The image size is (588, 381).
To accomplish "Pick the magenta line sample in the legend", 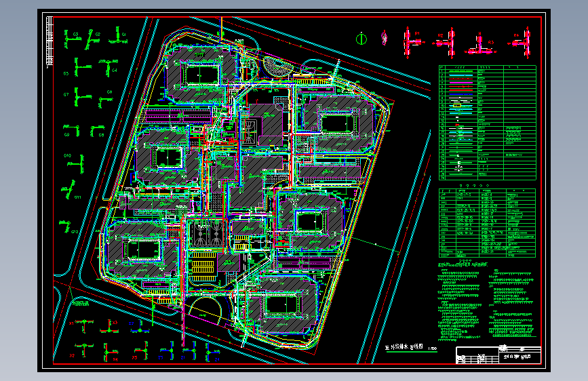I will (460, 83).
